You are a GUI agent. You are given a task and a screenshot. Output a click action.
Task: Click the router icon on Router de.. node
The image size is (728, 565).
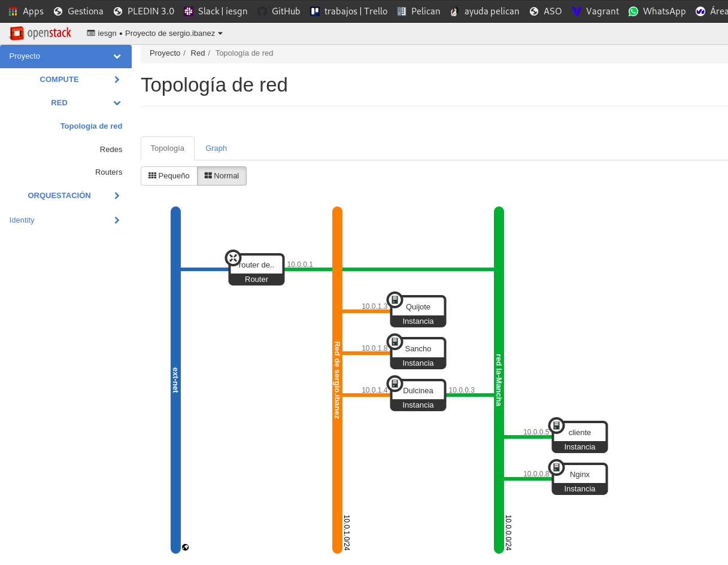pyautogui.click(x=233, y=257)
